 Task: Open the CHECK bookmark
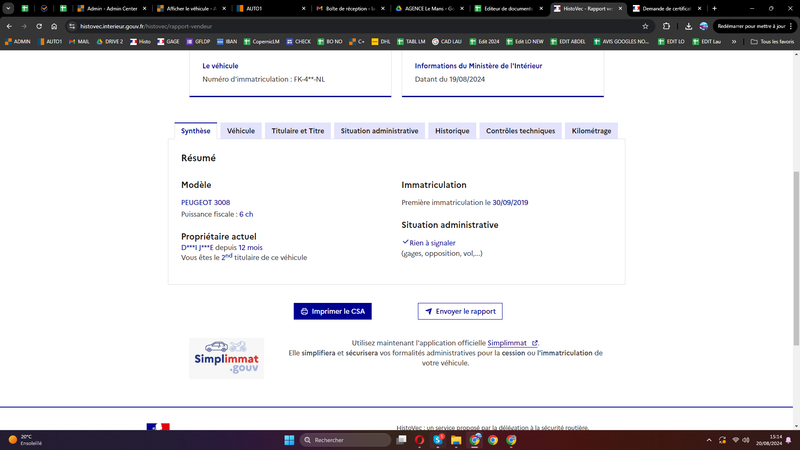(x=298, y=41)
